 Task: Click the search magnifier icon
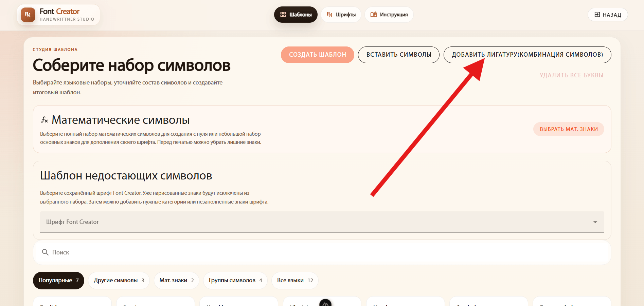[x=45, y=252]
